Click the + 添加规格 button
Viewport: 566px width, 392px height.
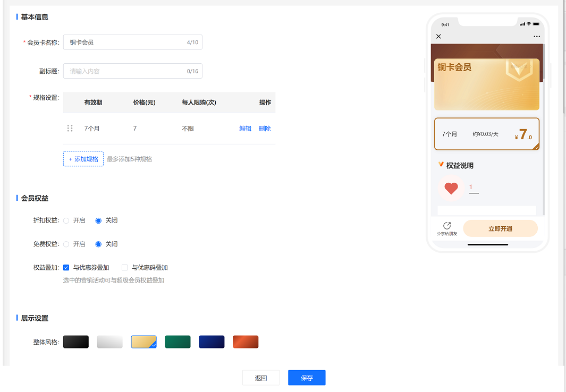[83, 159]
